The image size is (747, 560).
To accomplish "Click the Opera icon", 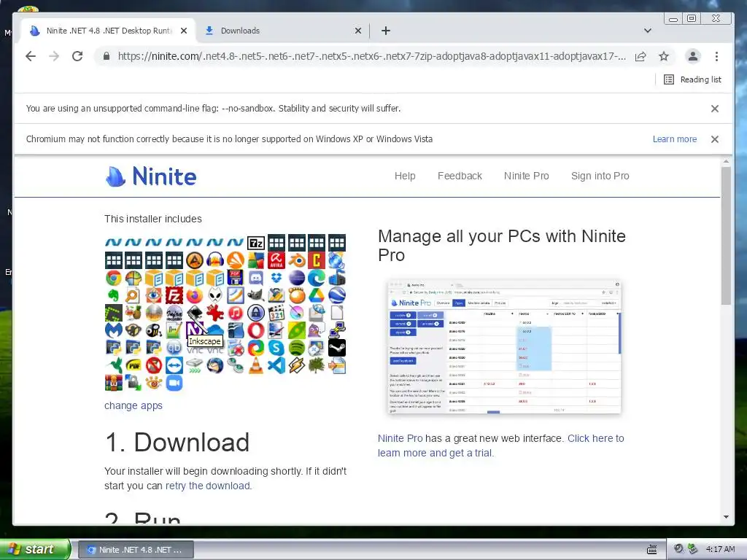I will pyautogui.click(x=256, y=330).
